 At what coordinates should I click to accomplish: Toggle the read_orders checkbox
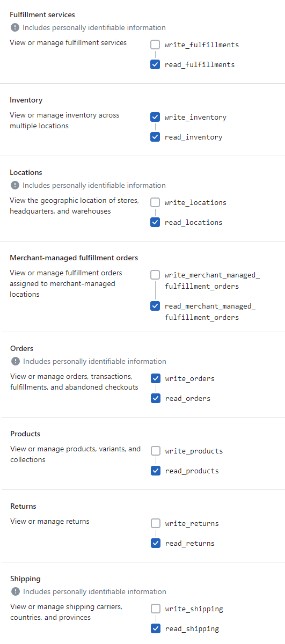[156, 398]
